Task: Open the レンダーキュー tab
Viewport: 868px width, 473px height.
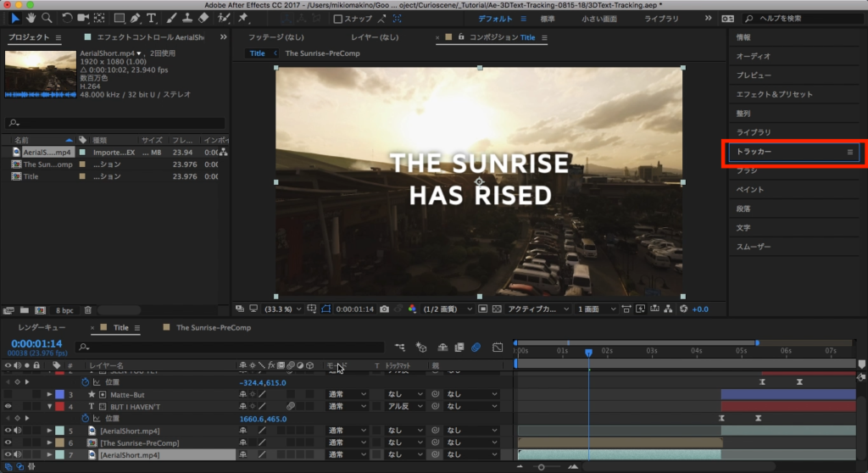Action: [42, 327]
